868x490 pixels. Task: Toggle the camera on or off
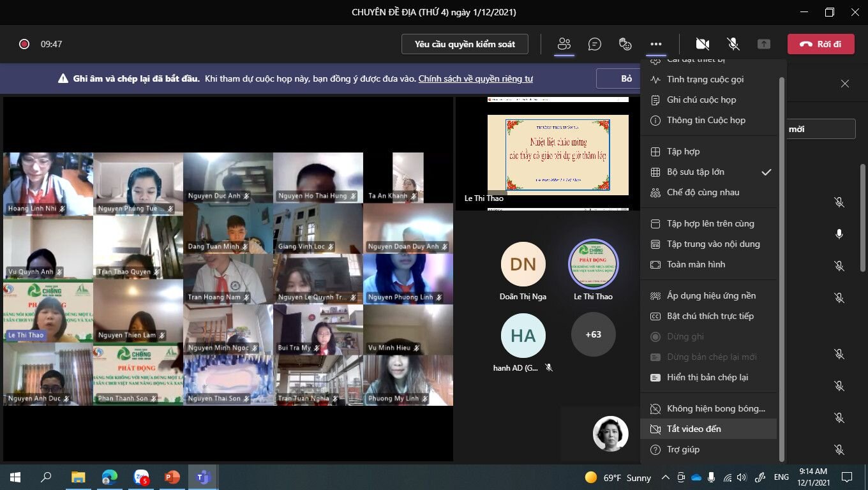(x=703, y=44)
